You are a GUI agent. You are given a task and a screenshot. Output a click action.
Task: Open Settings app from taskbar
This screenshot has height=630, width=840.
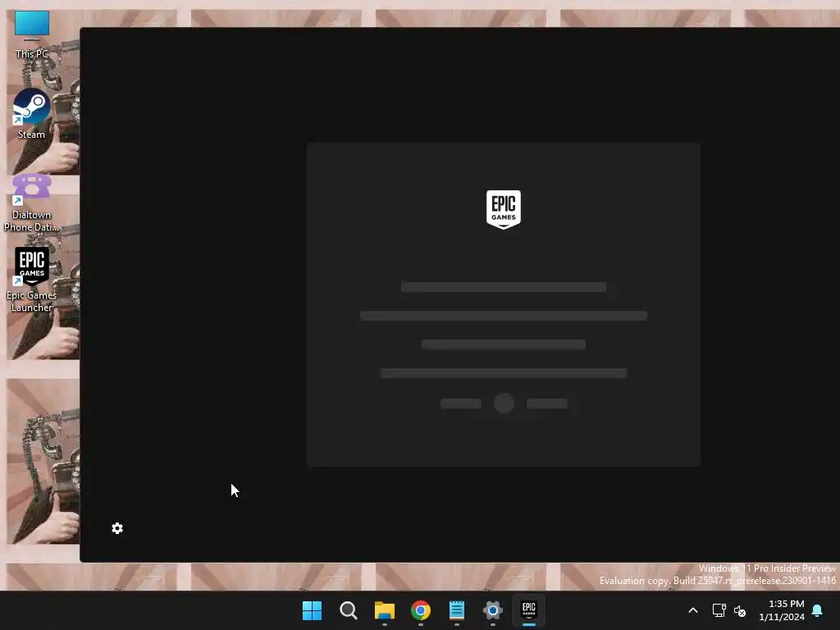(x=493, y=610)
